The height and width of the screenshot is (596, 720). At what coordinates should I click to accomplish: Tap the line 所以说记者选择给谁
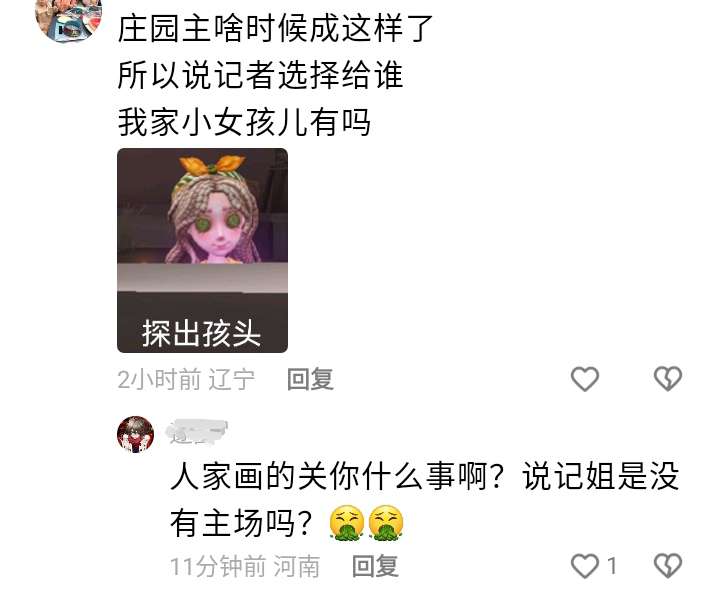point(260,75)
